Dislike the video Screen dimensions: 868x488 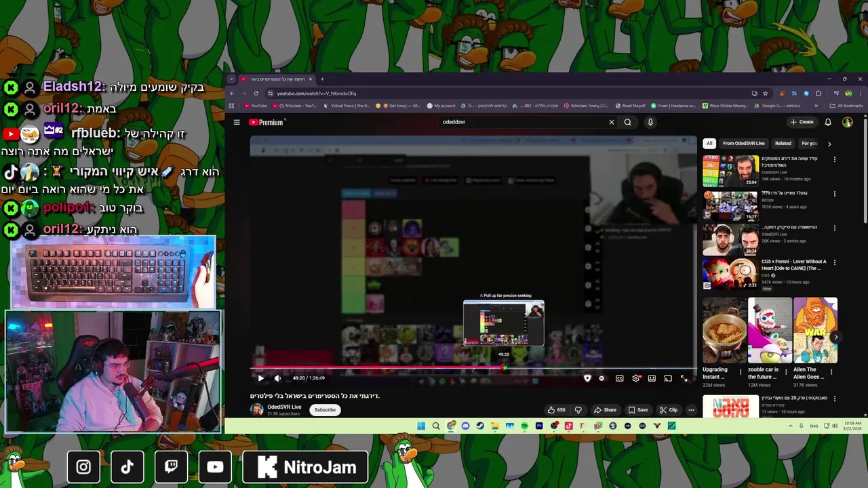578,410
